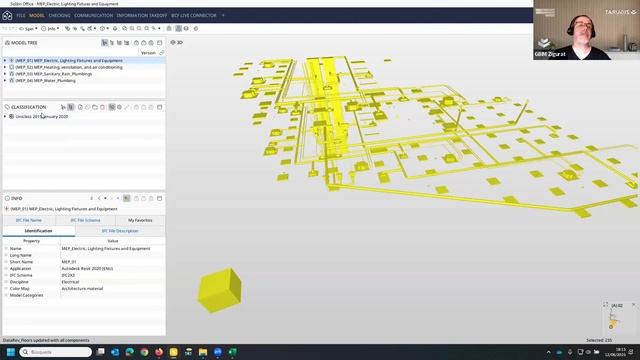Go to previous item in Info panel
This screenshot has height=360, width=640.
coord(99,198)
